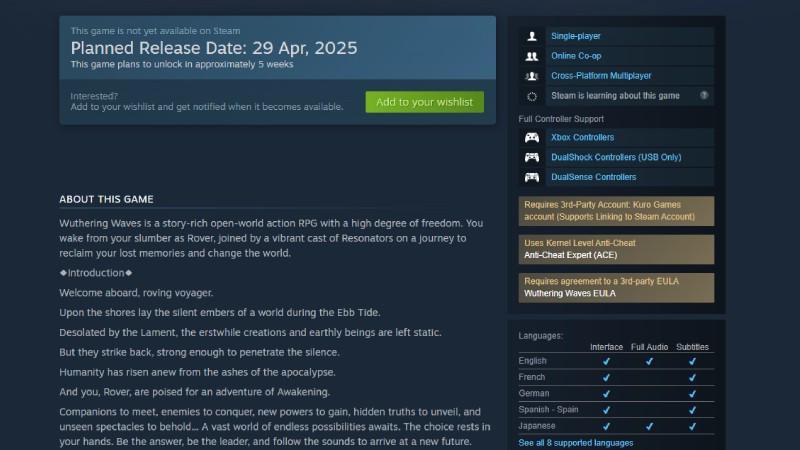
Task: Click the 'Spanish - Spain' row label
Action: (548, 410)
